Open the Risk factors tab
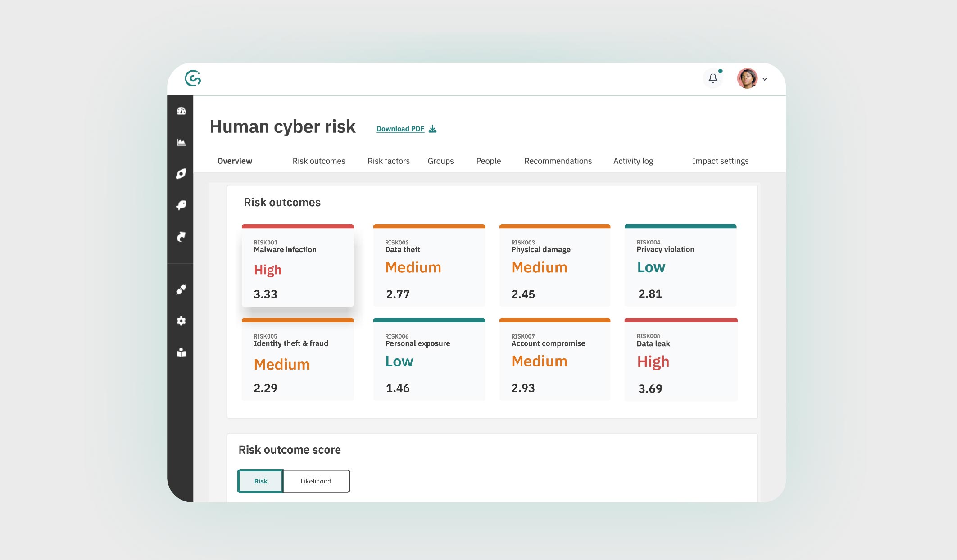The width and height of the screenshot is (957, 560). [389, 161]
